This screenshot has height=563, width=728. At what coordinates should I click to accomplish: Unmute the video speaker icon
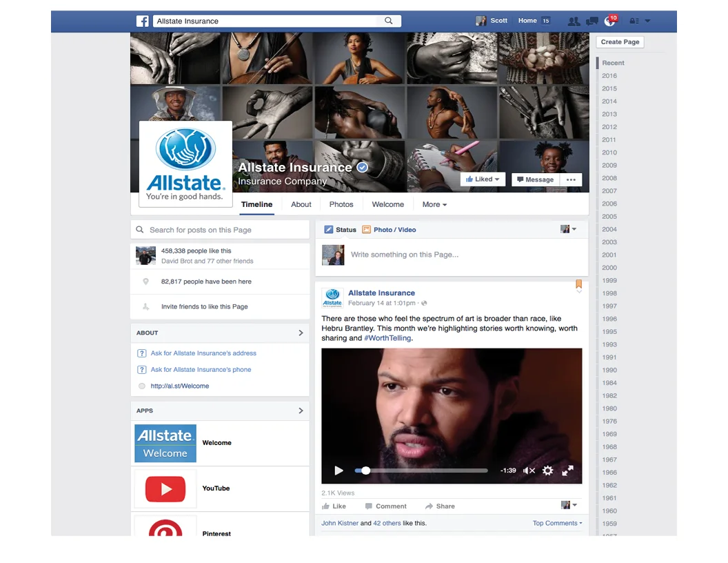point(529,471)
